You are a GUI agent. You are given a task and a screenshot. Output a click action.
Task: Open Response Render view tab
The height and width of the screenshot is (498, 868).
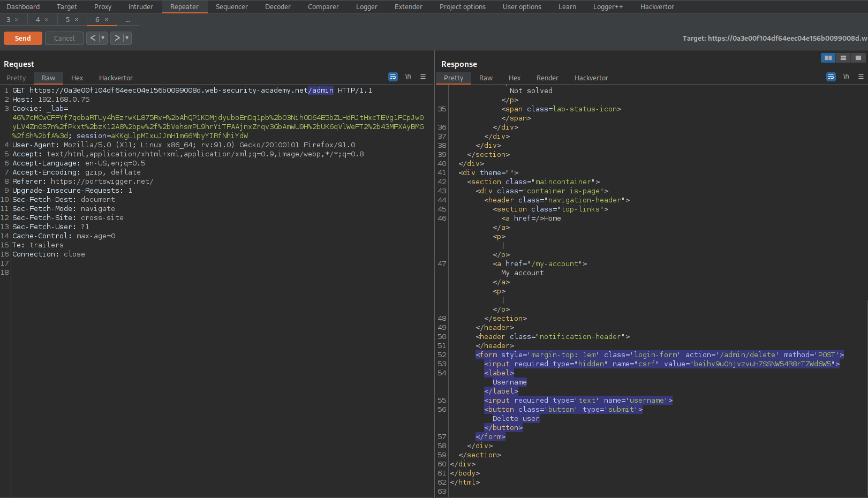coord(547,78)
